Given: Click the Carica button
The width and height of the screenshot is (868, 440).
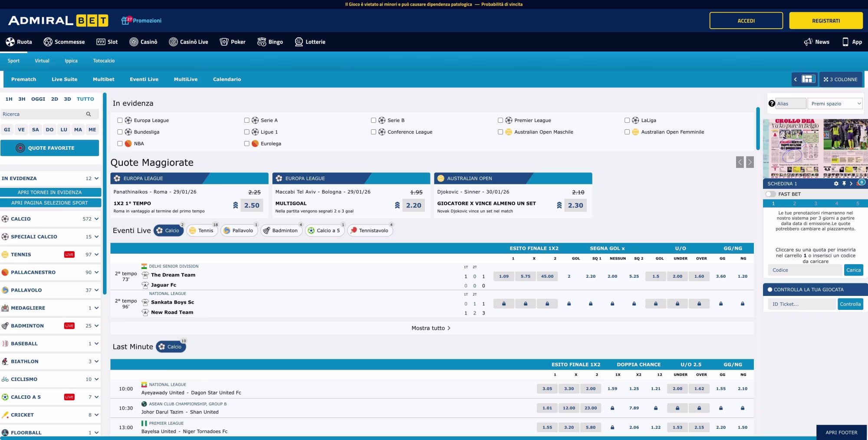Looking at the screenshot, I should tap(853, 270).
